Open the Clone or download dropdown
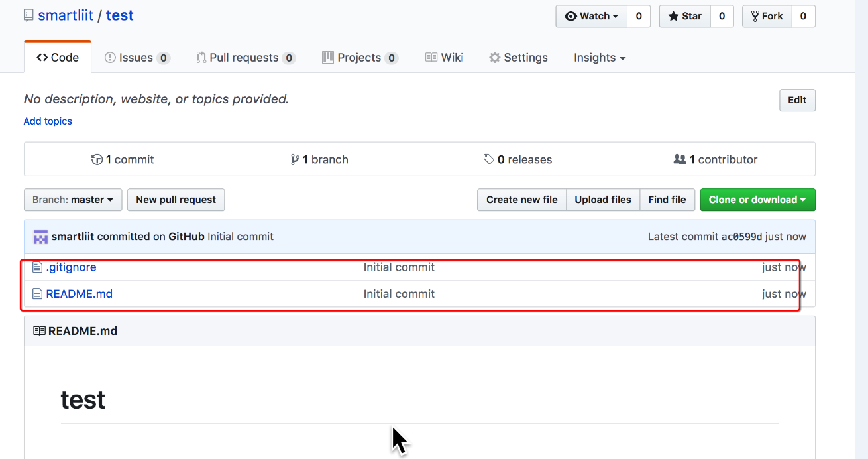This screenshot has height=459, width=868. [757, 200]
